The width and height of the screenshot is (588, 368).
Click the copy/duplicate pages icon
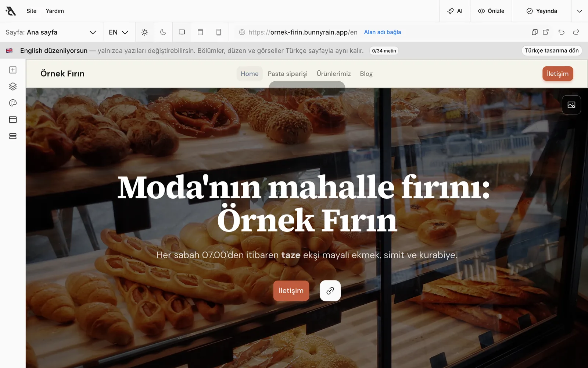click(x=535, y=32)
